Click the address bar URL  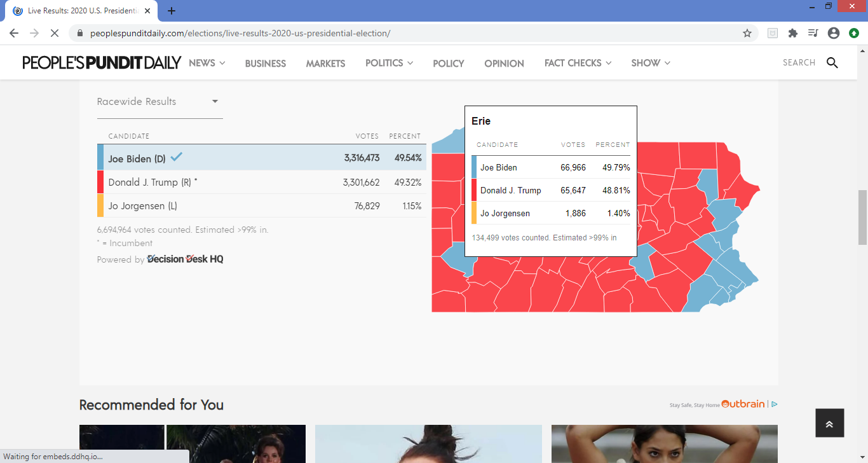click(240, 33)
